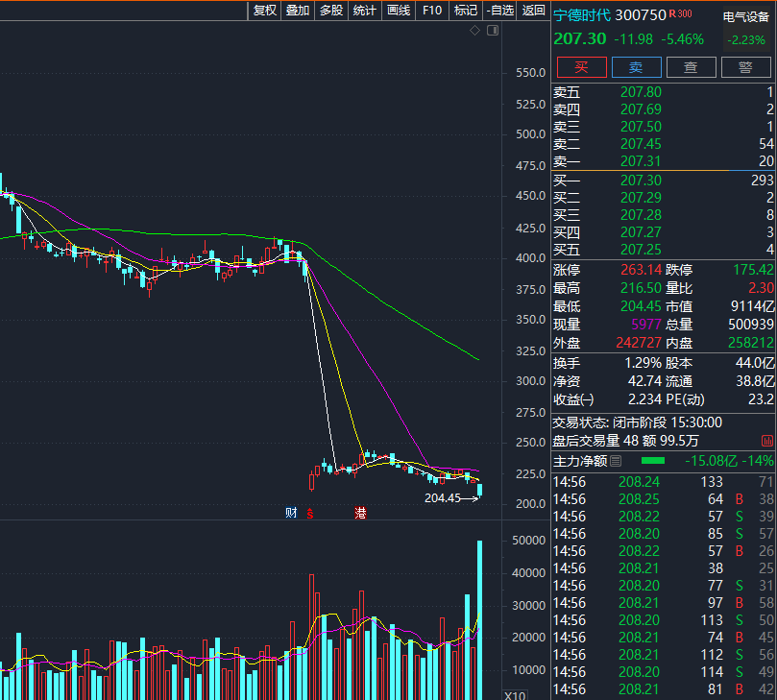Select the 14:56 208.20 113 S trade row

[x=663, y=620]
